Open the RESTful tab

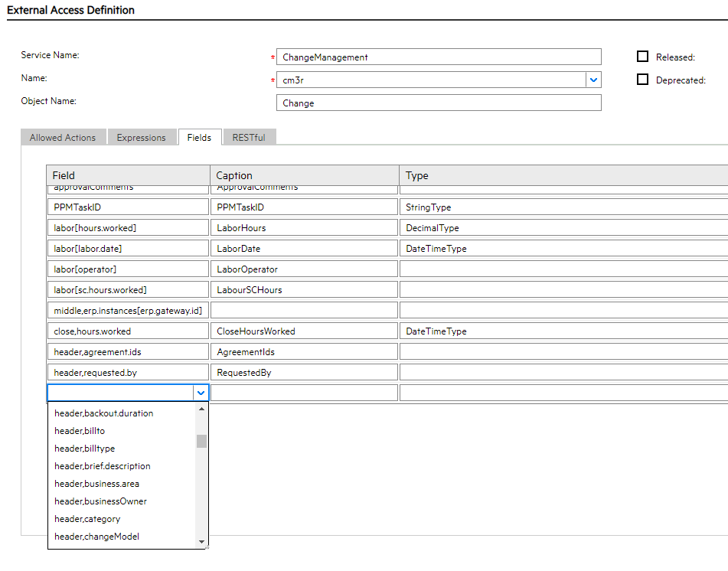(x=249, y=138)
